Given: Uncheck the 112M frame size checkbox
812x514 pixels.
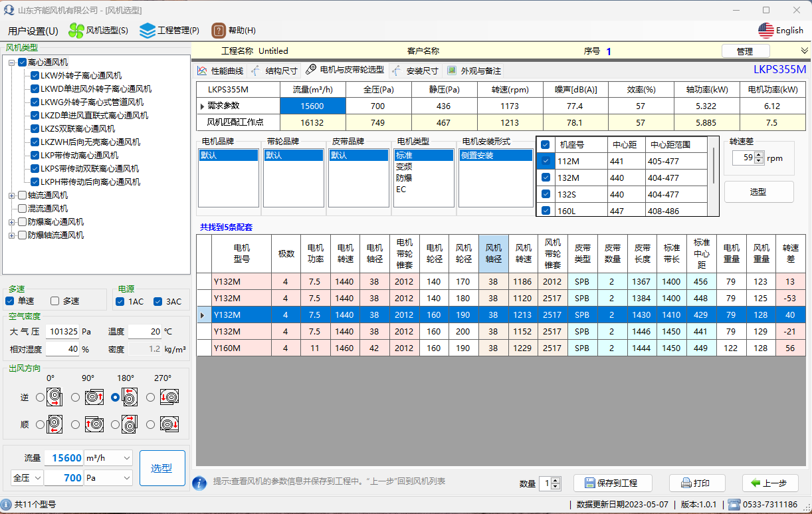Looking at the screenshot, I should tap(546, 161).
